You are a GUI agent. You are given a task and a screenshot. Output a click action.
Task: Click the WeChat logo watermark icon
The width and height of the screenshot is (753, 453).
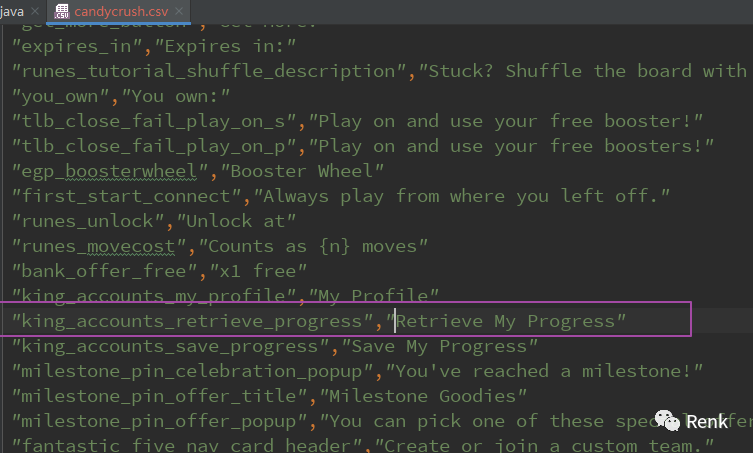click(667, 421)
